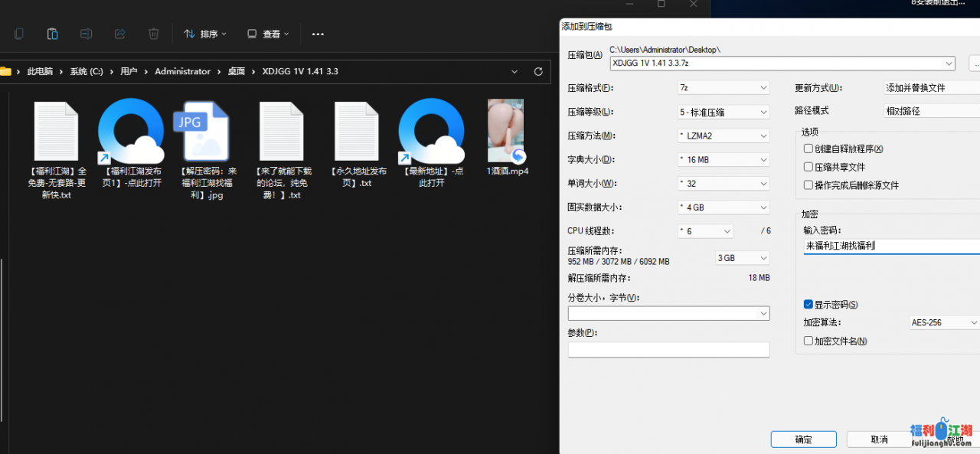Screen dimensions: 980x454
Task: Navigate to 桌面 via the breadcrumb
Action: tap(236, 71)
